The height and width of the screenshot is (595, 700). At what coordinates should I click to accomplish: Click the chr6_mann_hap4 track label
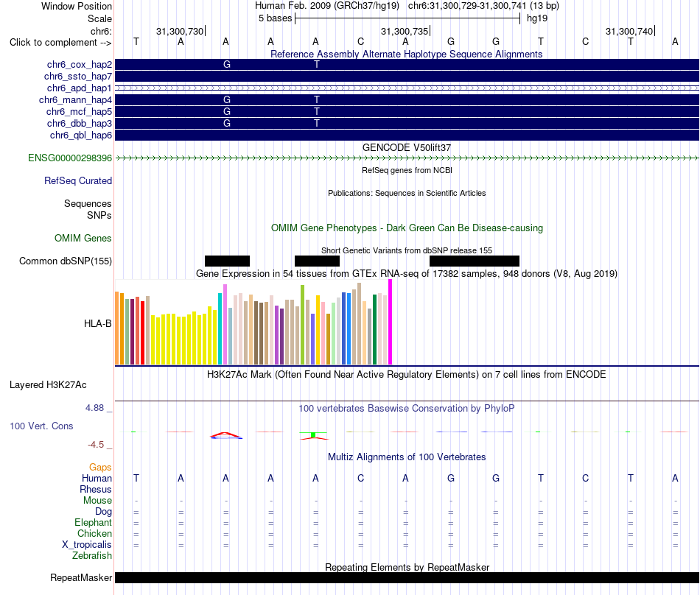point(75,100)
